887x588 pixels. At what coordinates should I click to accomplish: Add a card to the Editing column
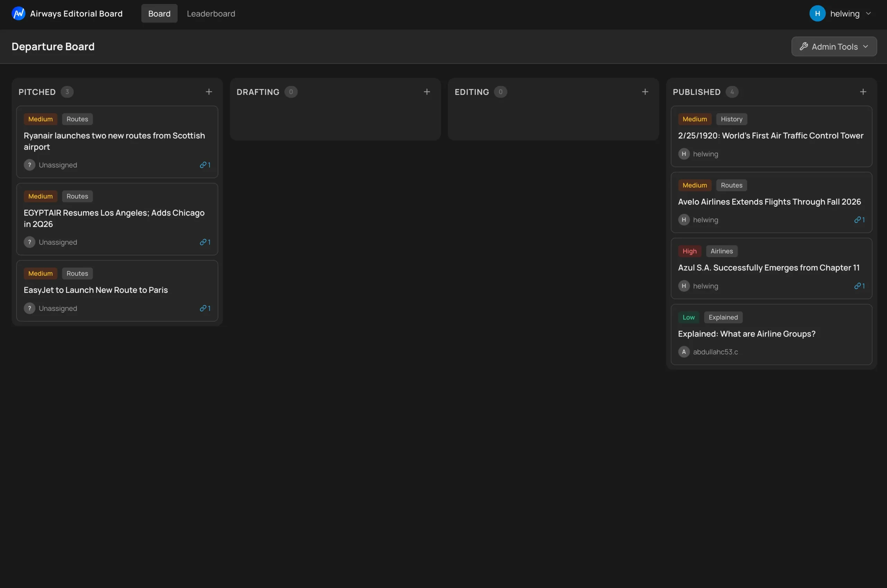click(645, 92)
